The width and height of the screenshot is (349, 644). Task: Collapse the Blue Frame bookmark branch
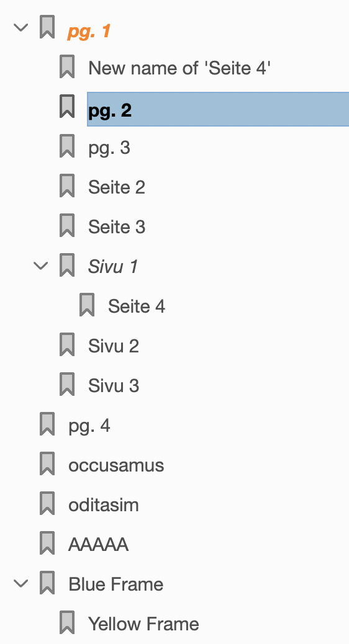click(x=21, y=583)
